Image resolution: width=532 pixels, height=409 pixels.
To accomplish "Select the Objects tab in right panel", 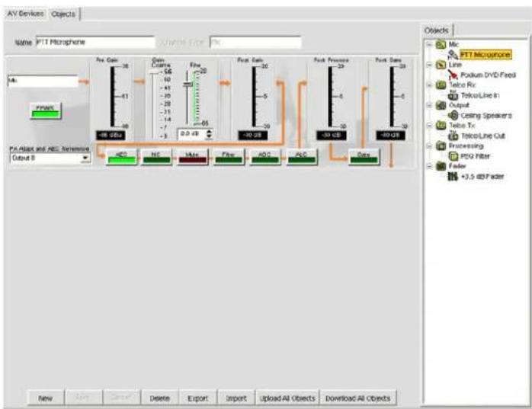I will pyautogui.click(x=436, y=30).
